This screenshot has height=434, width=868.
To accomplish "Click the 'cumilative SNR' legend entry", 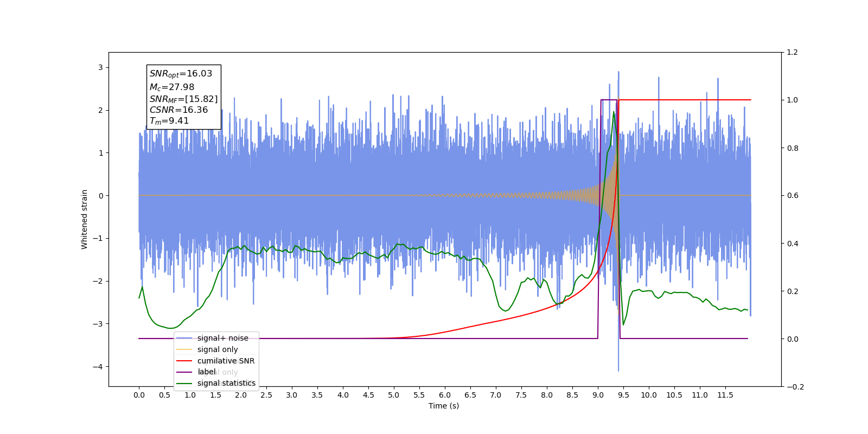I will [x=226, y=361].
